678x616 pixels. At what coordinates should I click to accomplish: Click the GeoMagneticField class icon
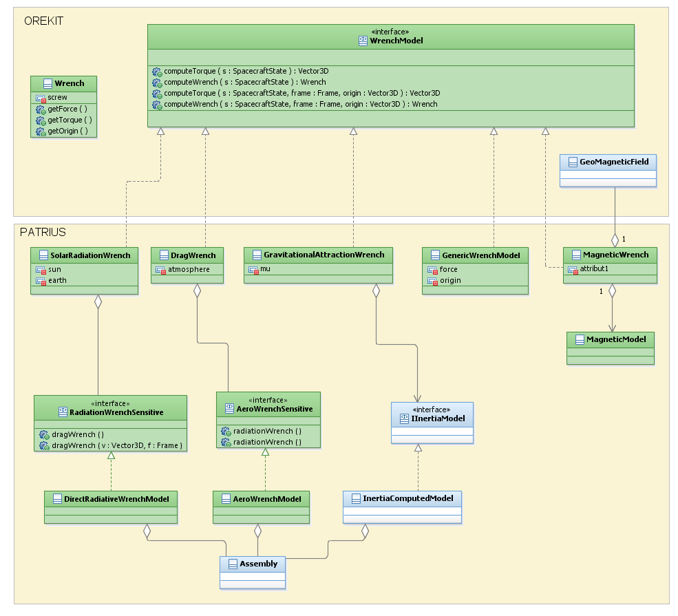click(x=573, y=162)
